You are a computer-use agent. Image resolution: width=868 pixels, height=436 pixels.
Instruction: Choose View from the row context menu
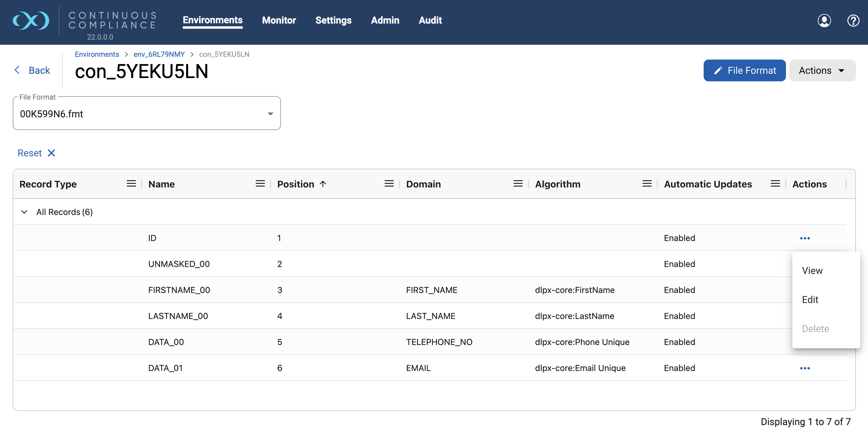[x=826, y=270]
